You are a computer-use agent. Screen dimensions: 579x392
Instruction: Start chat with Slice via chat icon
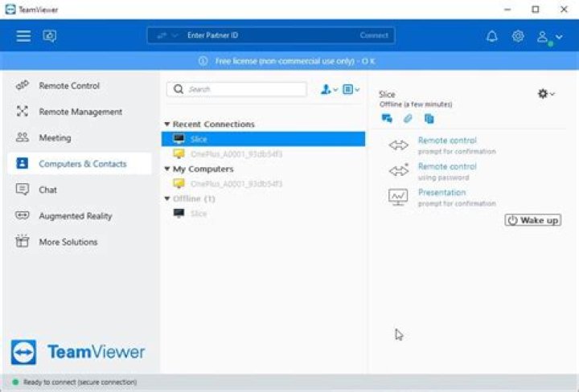tap(387, 119)
